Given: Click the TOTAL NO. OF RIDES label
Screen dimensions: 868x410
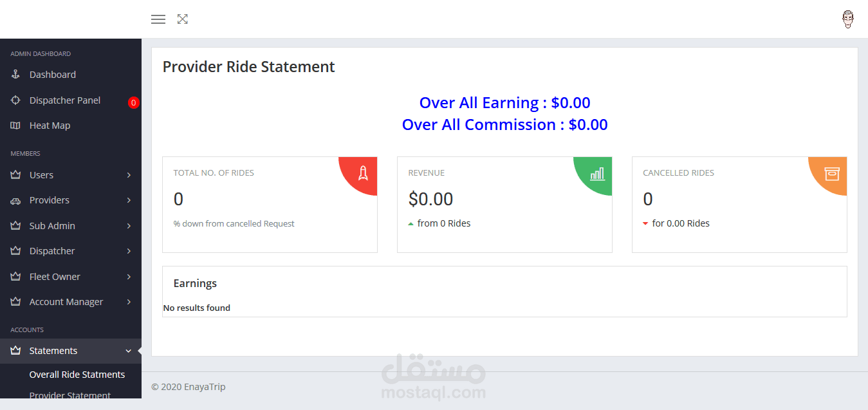Looking at the screenshot, I should (x=214, y=173).
